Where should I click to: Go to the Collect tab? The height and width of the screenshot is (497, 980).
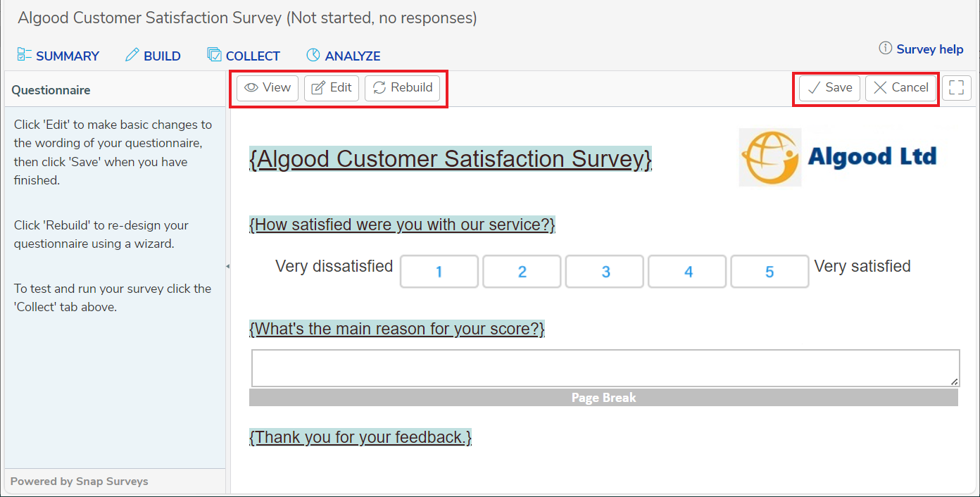coord(244,56)
